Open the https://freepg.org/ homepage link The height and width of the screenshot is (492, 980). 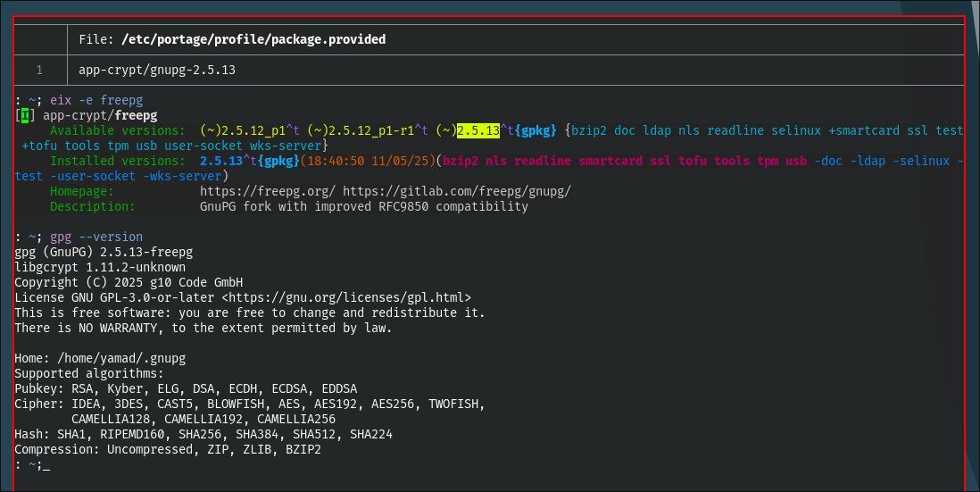point(268,191)
